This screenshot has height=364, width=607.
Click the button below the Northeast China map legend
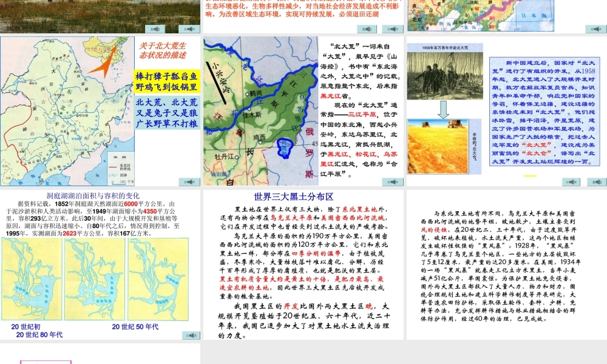point(189,182)
